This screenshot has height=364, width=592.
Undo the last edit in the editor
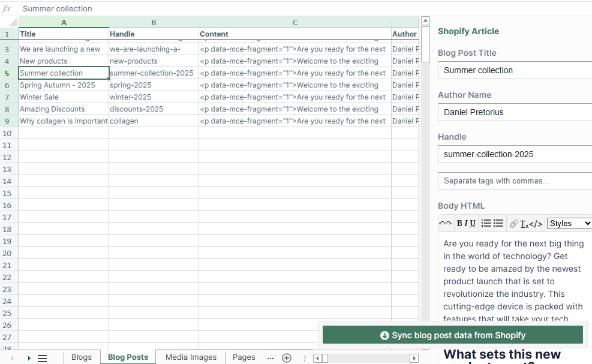[446, 222]
